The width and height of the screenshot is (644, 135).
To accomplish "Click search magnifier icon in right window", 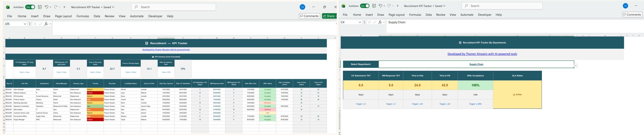I will point(466,6).
